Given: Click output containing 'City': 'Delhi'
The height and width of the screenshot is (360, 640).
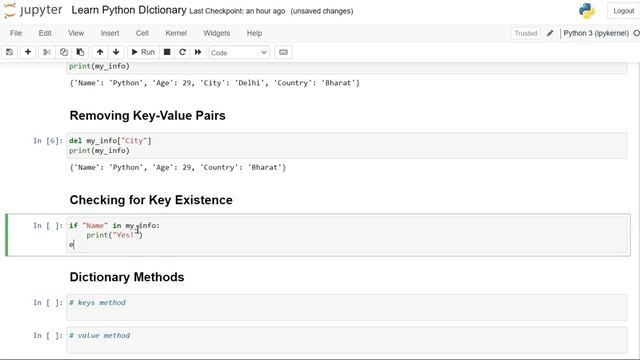Looking at the screenshot, I should coord(215,83).
